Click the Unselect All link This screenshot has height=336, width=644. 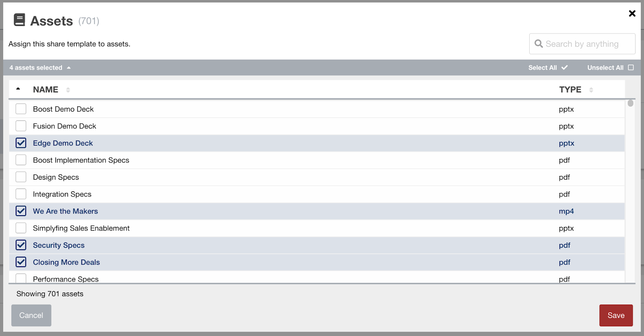click(605, 68)
